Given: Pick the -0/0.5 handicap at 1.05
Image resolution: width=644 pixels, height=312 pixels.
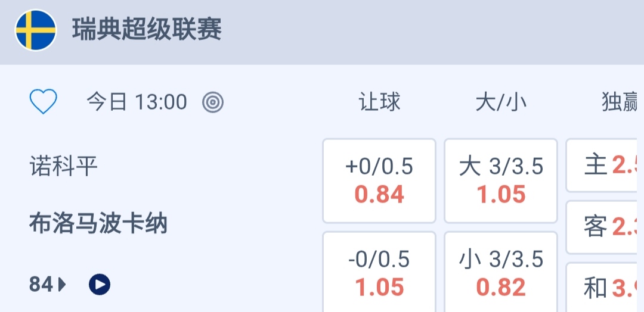Looking at the screenshot, I should [x=379, y=273].
